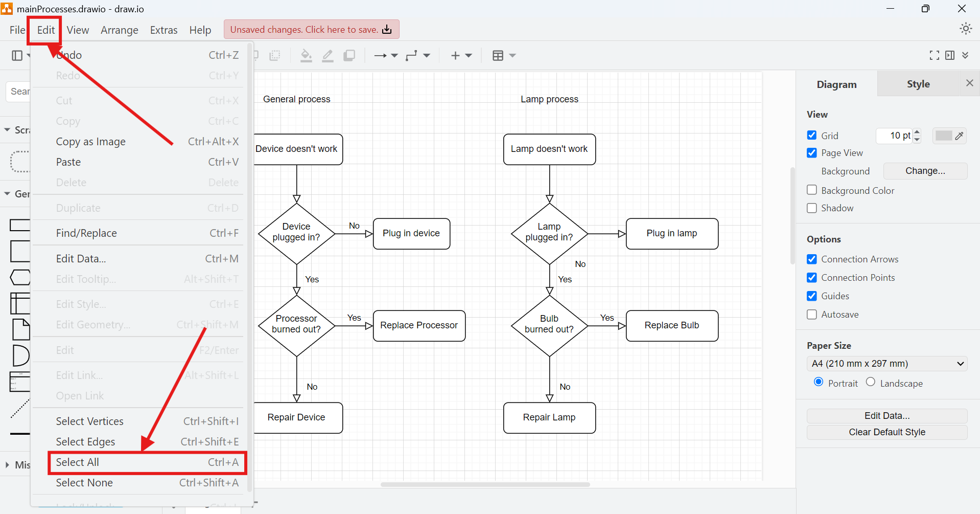Click the Shadow toolbar icon

[349, 55]
